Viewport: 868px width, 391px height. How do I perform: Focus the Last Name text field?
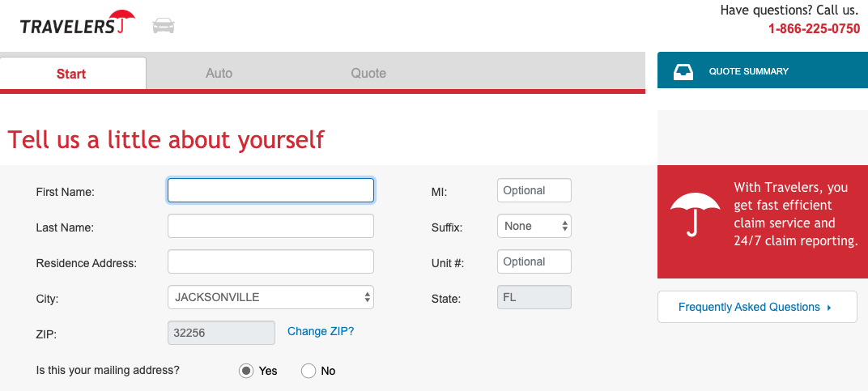pos(270,226)
